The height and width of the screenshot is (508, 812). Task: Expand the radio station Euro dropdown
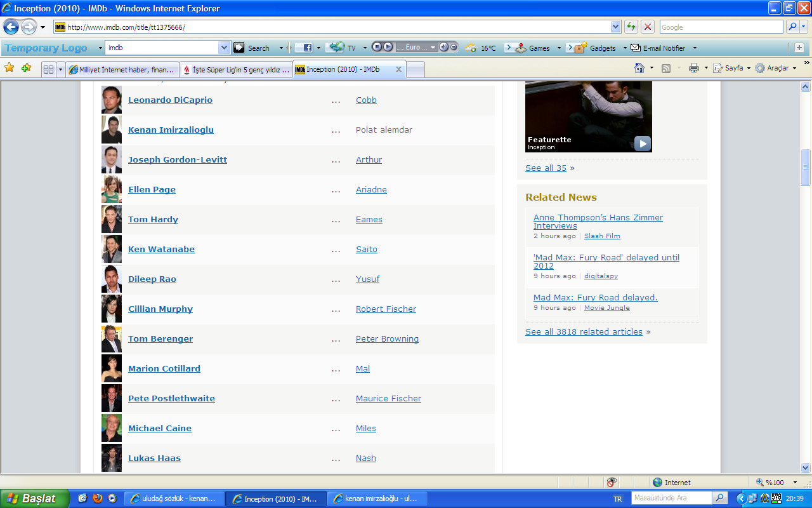(433, 48)
